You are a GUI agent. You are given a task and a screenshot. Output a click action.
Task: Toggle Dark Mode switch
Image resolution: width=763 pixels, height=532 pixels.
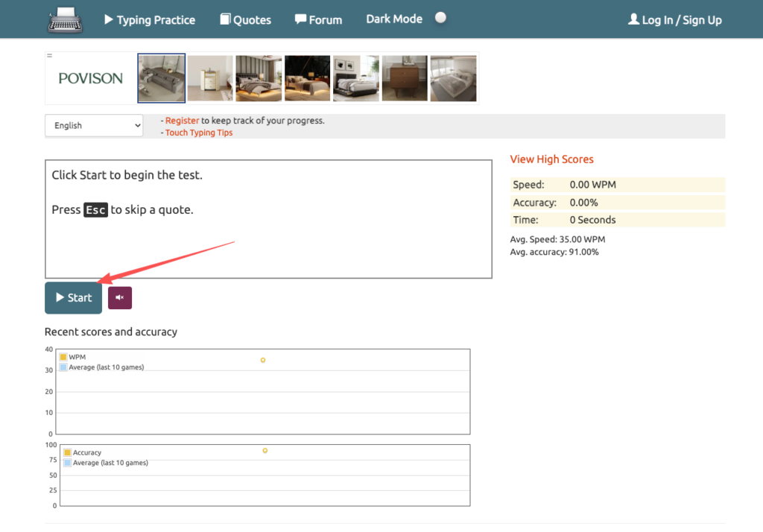(x=440, y=18)
